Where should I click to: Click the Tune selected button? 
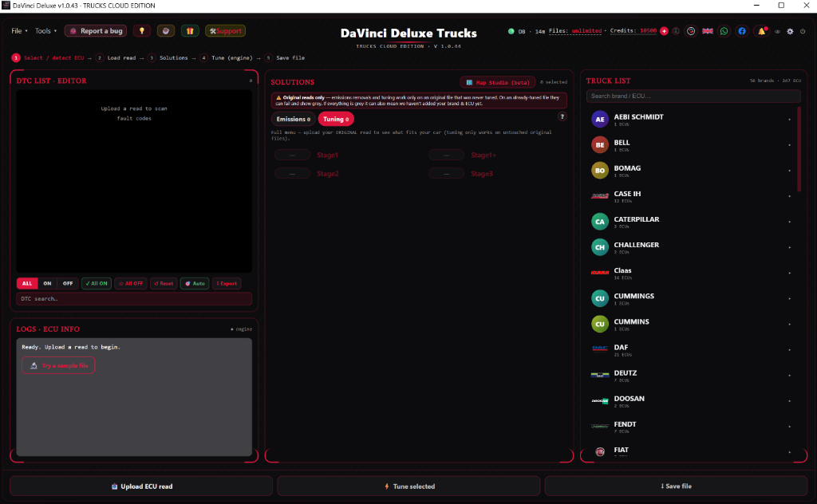pyautogui.click(x=408, y=486)
